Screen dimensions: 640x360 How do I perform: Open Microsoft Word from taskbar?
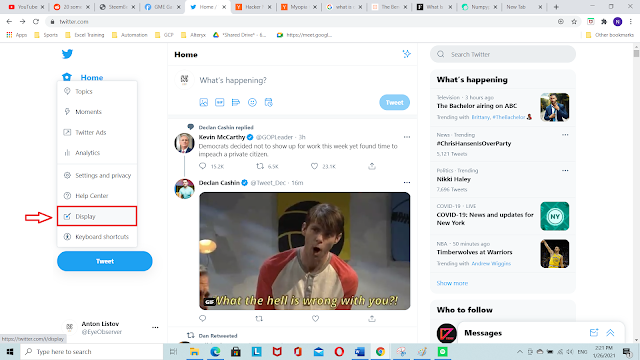tap(359, 351)
